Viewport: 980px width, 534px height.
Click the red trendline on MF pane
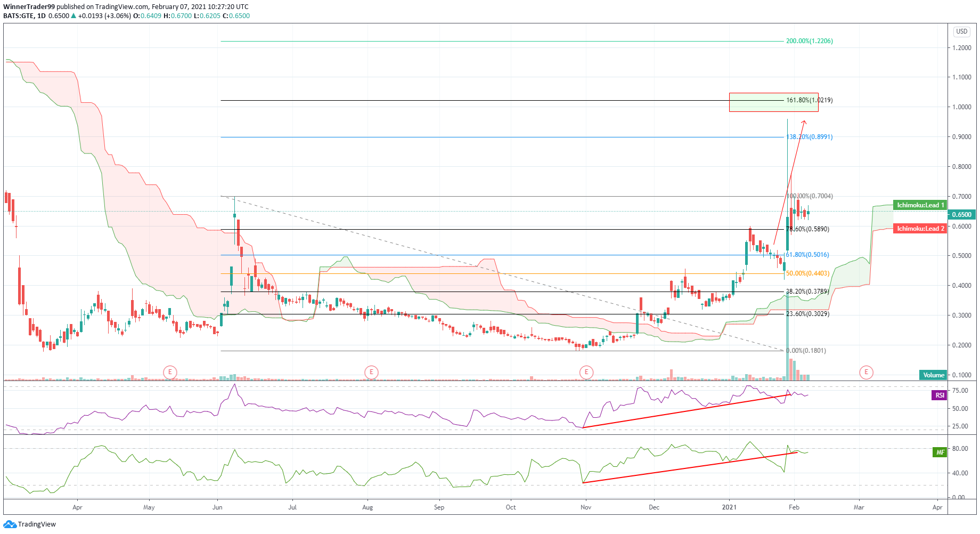point(690,467)
